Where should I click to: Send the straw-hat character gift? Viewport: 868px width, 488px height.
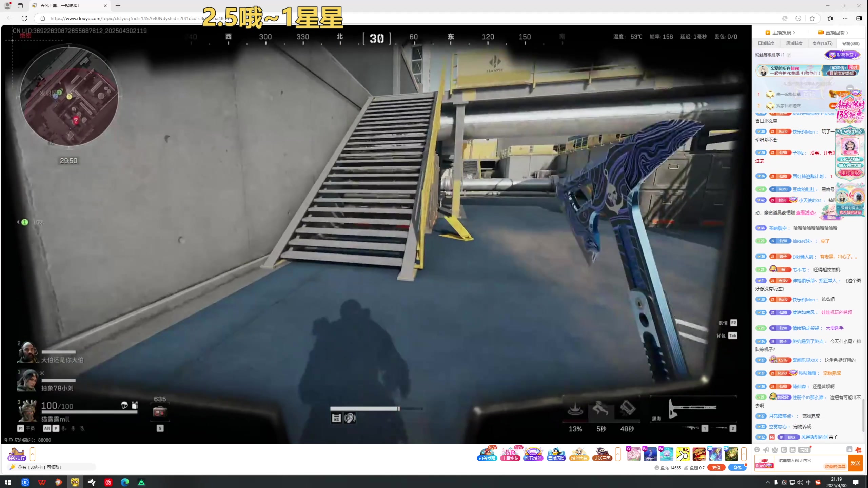699,454
